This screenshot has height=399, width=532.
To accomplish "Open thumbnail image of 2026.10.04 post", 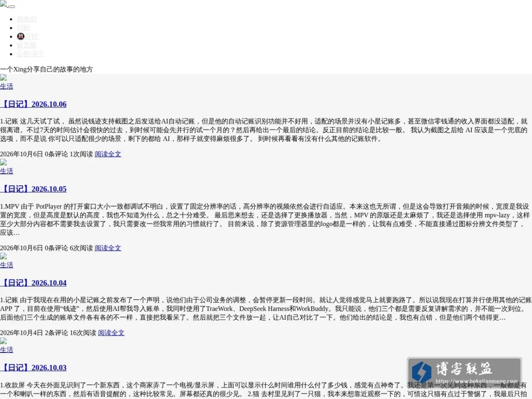I will (4, 257).
